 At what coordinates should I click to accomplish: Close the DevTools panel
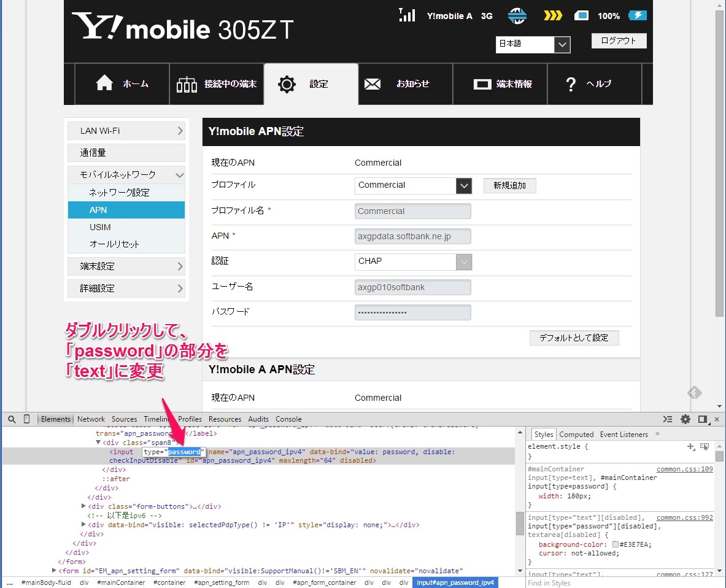click(717, 419)
